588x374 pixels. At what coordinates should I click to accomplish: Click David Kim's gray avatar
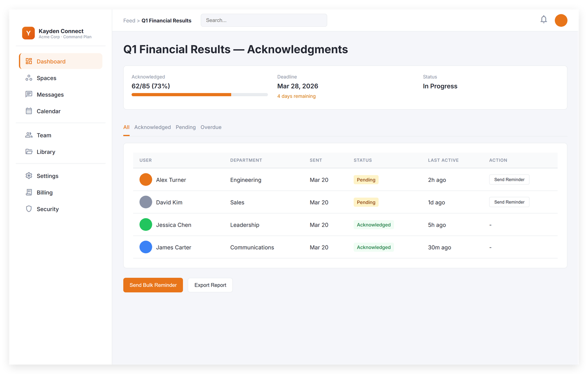[146, 202]
